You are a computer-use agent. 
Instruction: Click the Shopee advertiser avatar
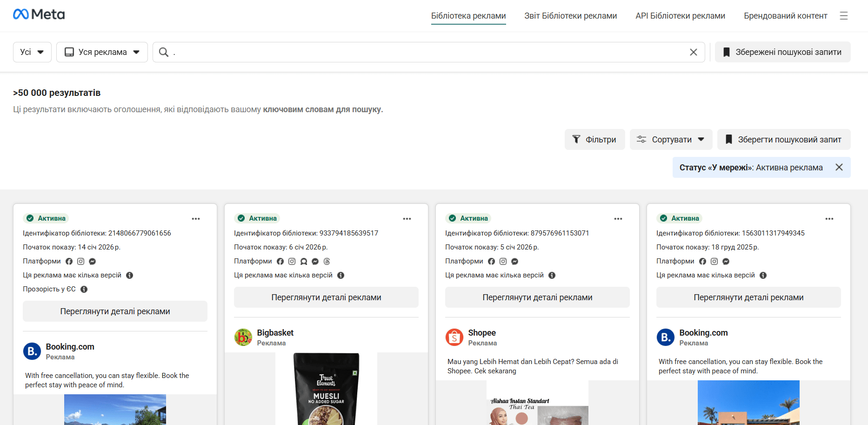(454, 337)
